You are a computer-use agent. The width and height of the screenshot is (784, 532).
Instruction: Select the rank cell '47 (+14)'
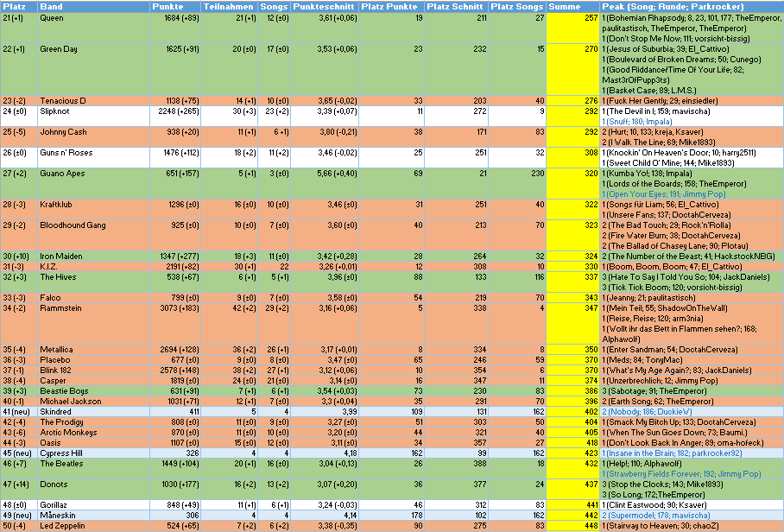point(19,489)
